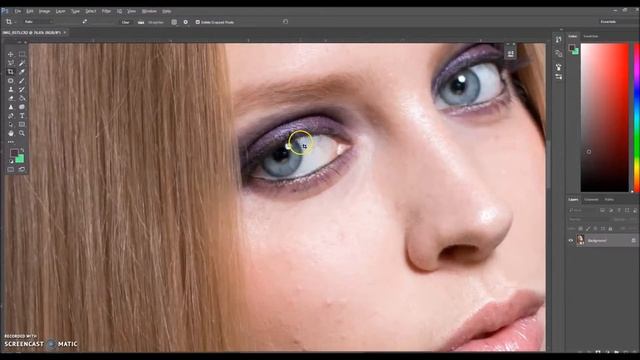Select the Lasso tool
Image resolution: width=640 pixels, height=360 pixels.
pos(11,63)
